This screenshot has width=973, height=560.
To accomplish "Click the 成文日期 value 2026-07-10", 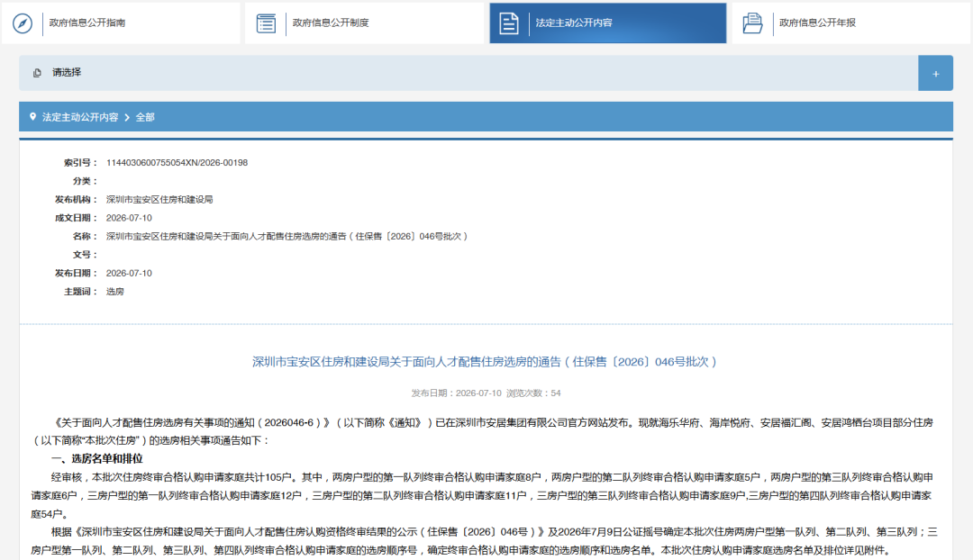I will [x=129, y=218].
